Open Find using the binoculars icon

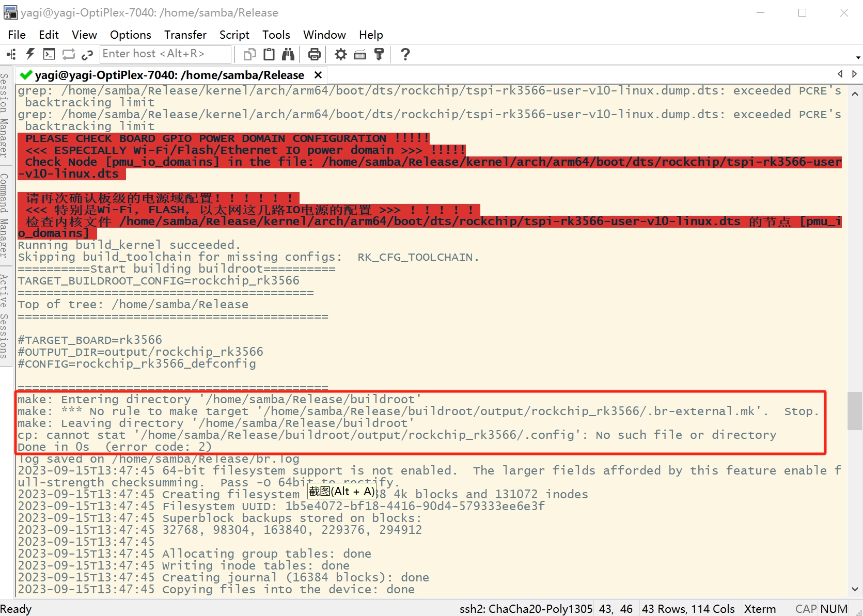pos(288,54)
